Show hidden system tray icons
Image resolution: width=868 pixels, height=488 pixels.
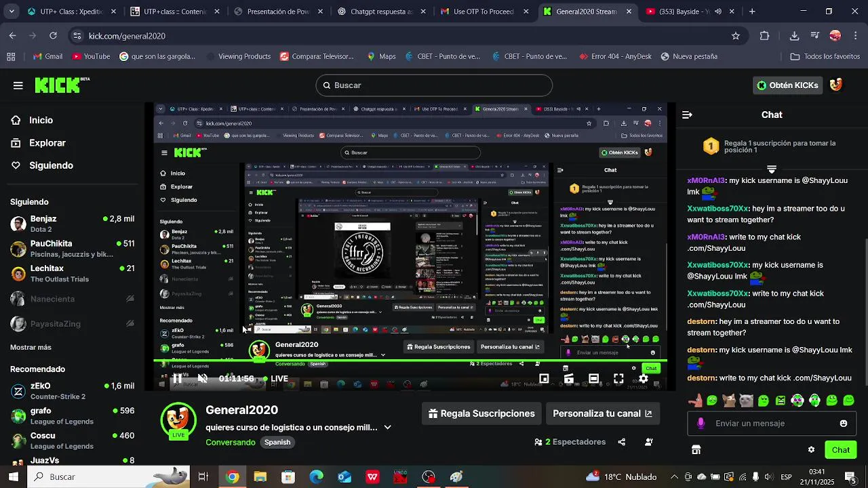(673, 476)
